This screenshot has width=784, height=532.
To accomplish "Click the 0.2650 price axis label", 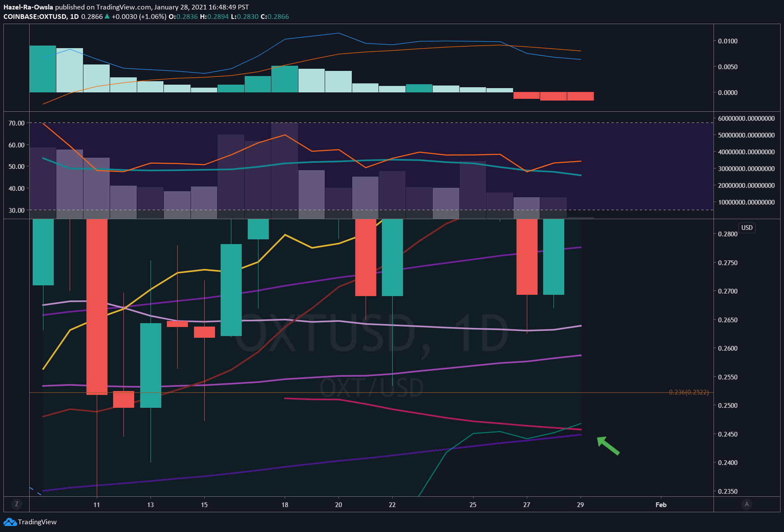I will point(728,320).
